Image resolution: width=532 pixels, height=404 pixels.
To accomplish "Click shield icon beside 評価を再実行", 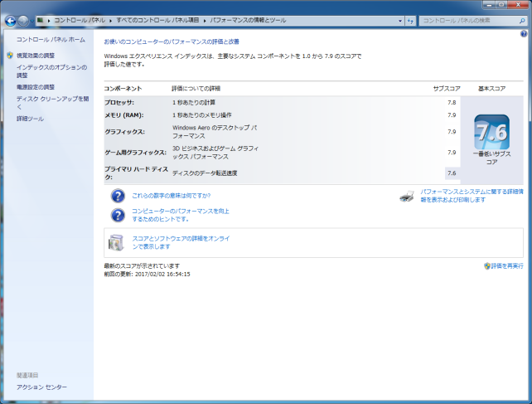I will 487,266.
